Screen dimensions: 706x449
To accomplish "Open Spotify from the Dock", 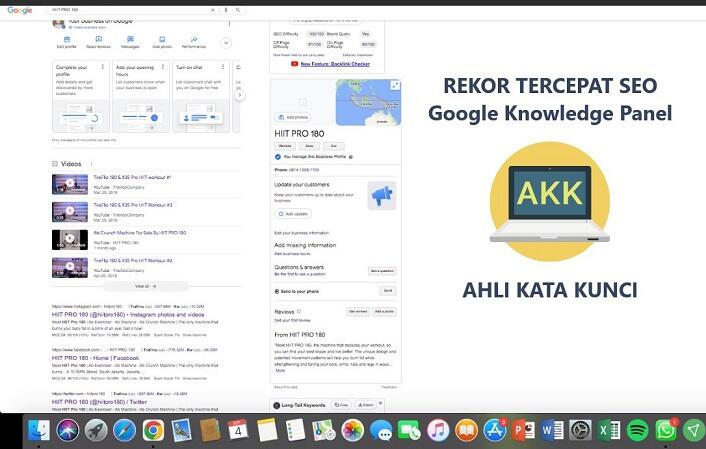I will click(637, 431).
